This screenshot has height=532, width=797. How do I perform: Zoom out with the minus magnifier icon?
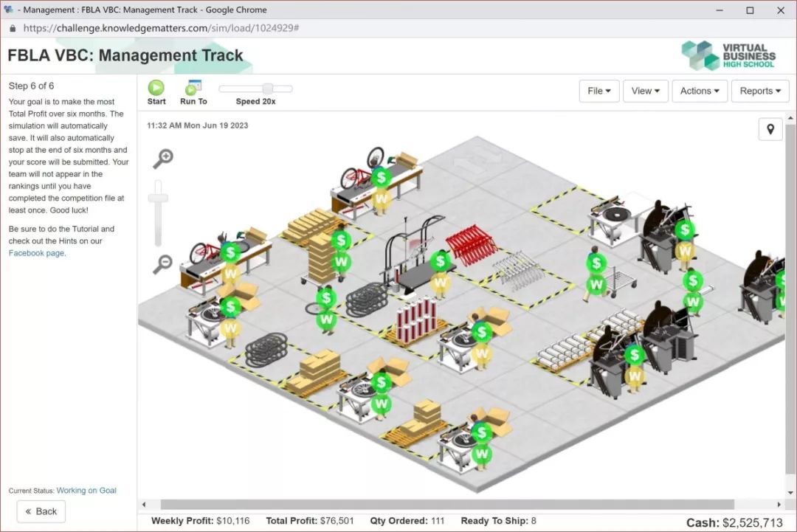(x=162, y=264)
